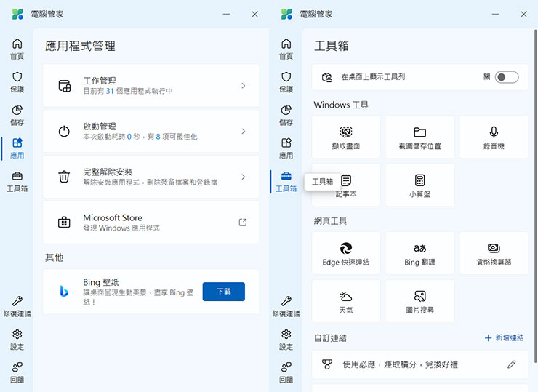Viewport: 538px width, 392px height.
Task: Click the 在桌面上顯示工具列 toolbox icon
Action: tap(327, 77)
